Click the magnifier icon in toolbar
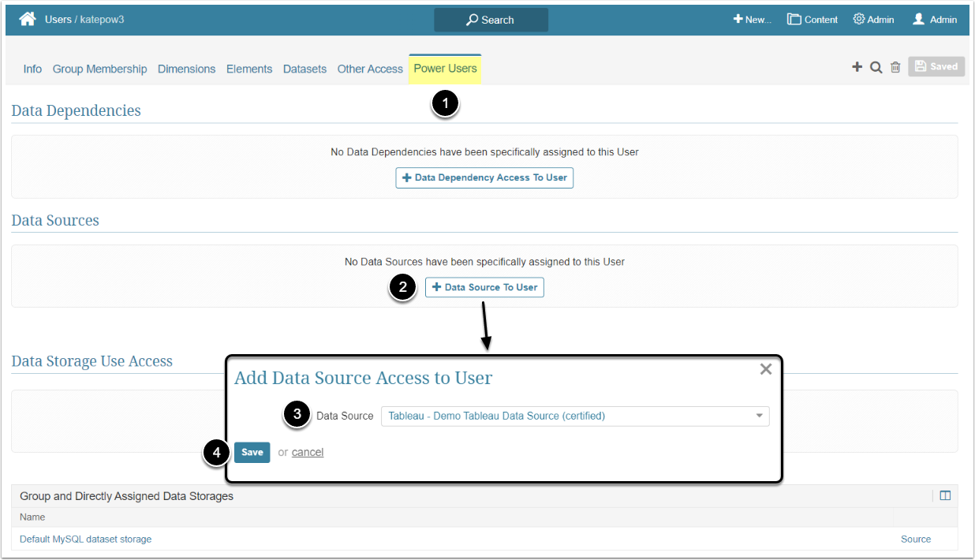Image resolution: width=975 pixels, height=560 pixels. click(876, 68)
